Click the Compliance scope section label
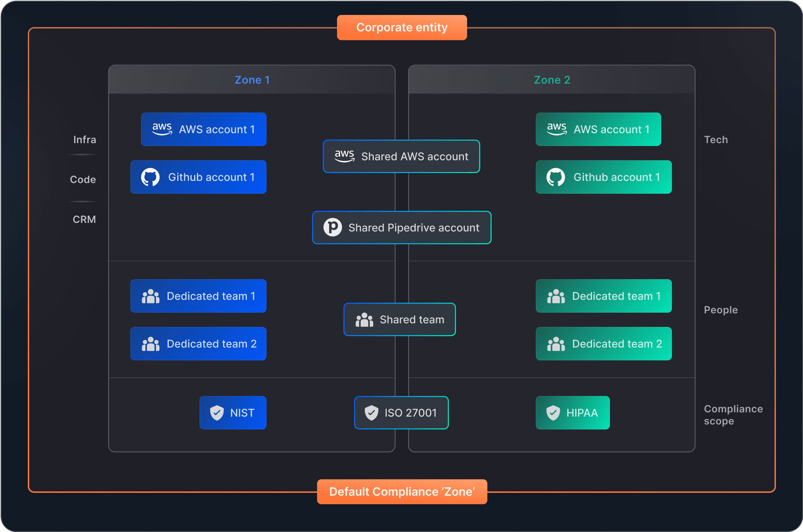The width and height of the screenshot is (803, 532). click(734, 415)
